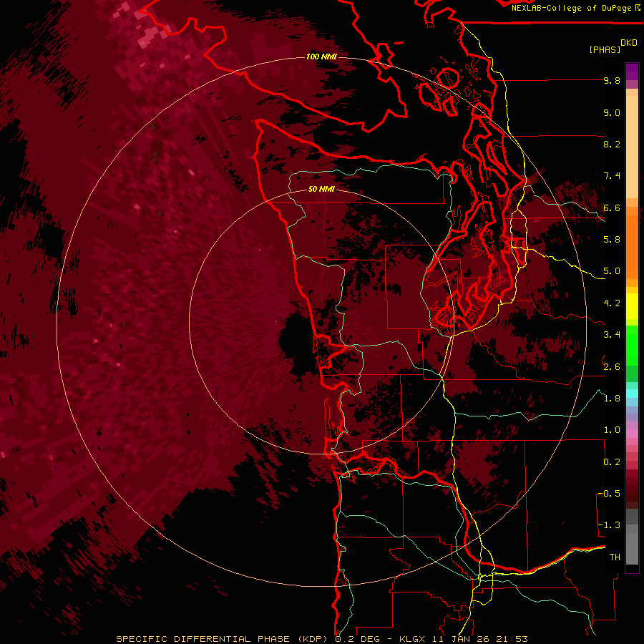
Task: Click the 0.2 legend value
Action: coord(612,462)
